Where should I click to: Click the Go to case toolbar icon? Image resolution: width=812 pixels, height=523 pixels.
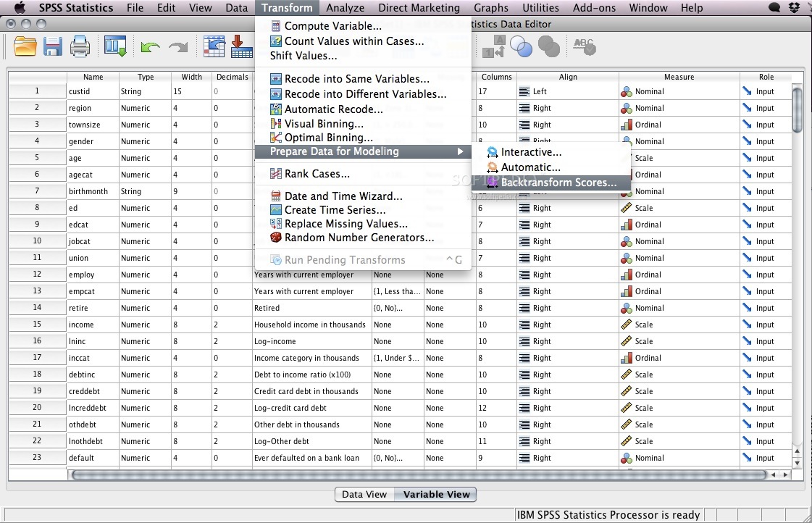(214, 46)
